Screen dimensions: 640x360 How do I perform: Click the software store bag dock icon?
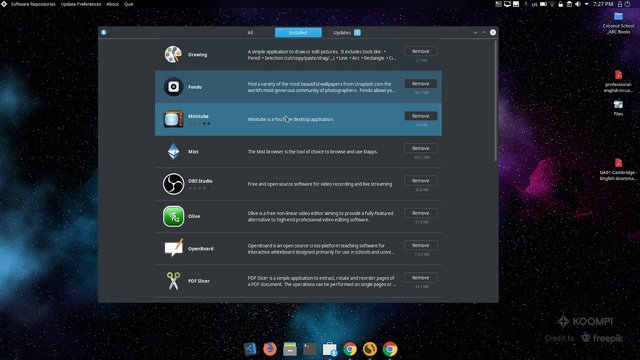(x=329, y=349)
